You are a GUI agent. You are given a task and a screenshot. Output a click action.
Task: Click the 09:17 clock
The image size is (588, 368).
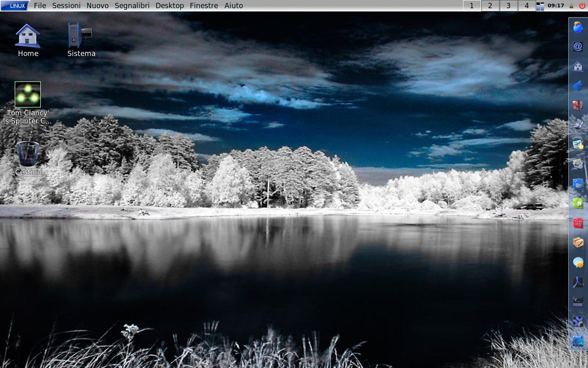556,6
